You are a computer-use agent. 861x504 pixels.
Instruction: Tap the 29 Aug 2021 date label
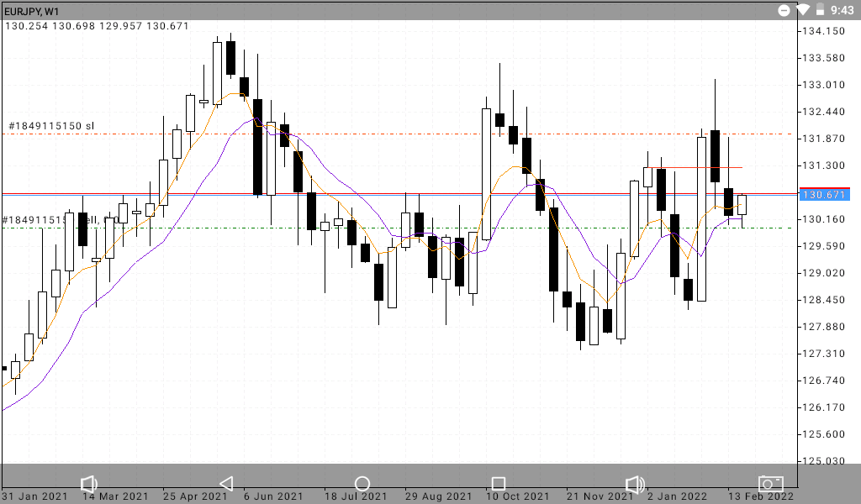pos(438,496)
